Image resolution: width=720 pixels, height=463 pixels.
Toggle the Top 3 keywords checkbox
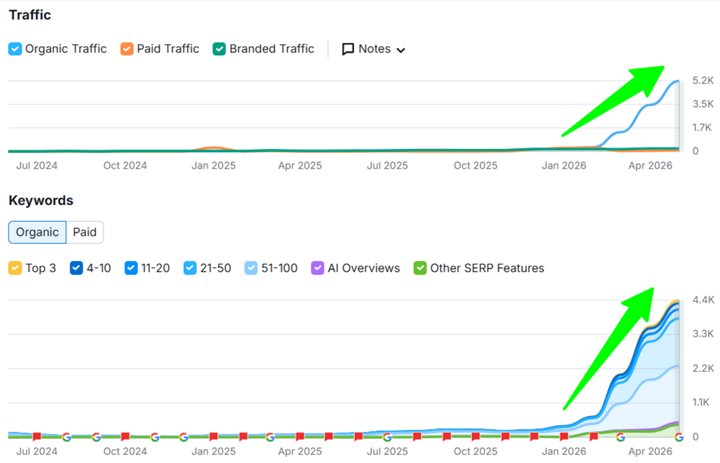[x=15, y=268]
